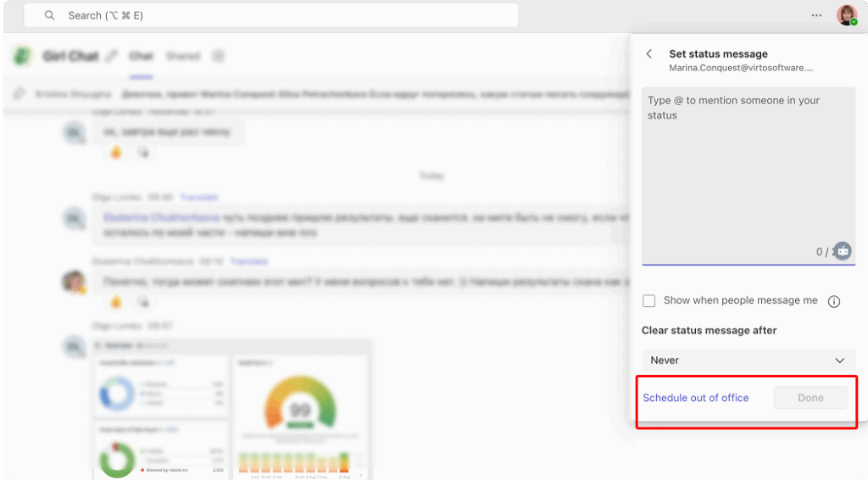This screenshot has width=868, height=480.
Task: Open the Never clear-after dropdown
Action: pos(748,360)
